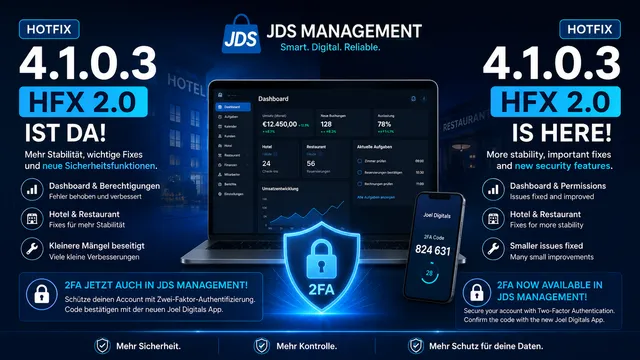640x360 pixels.
Task: Open Kunden in the laptop sidebar
Action: (233, 136)
